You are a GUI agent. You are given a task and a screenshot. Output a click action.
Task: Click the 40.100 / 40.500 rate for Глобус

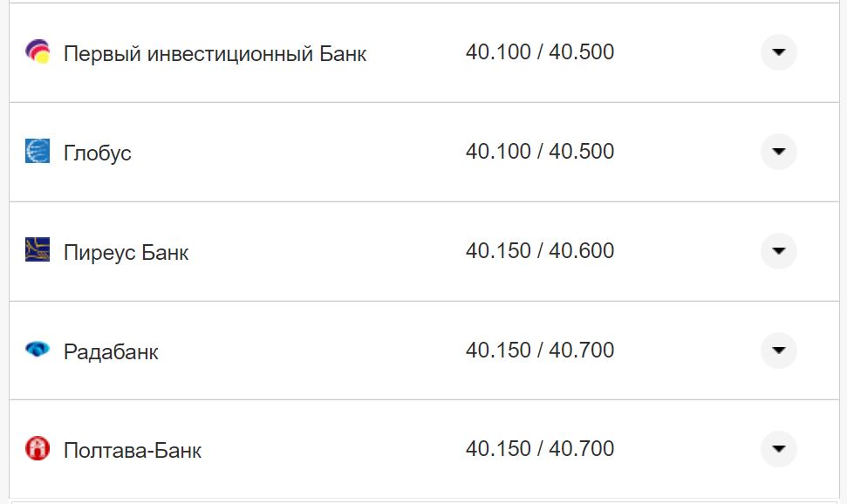540,150
